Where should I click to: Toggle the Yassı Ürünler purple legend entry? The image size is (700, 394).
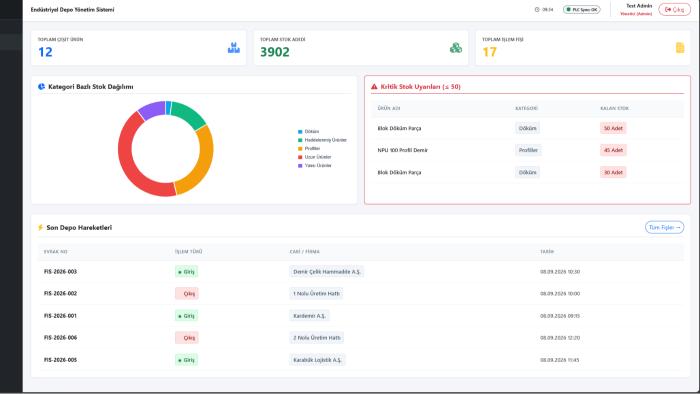[x=315, y=166]
